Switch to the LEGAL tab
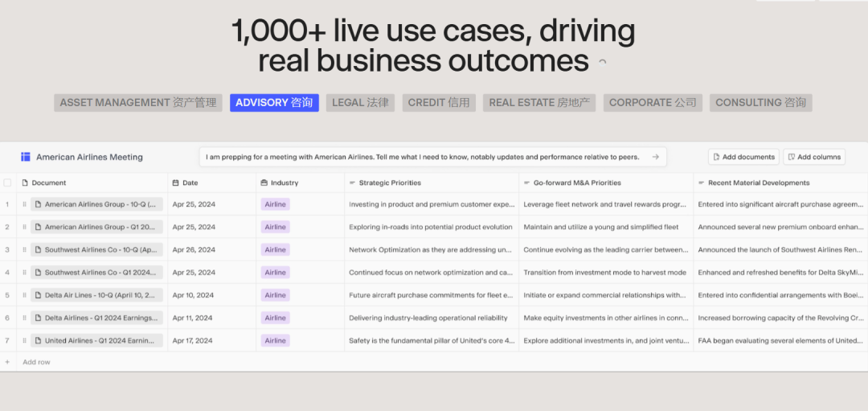868x411 pixels. (x=360, y=103)
